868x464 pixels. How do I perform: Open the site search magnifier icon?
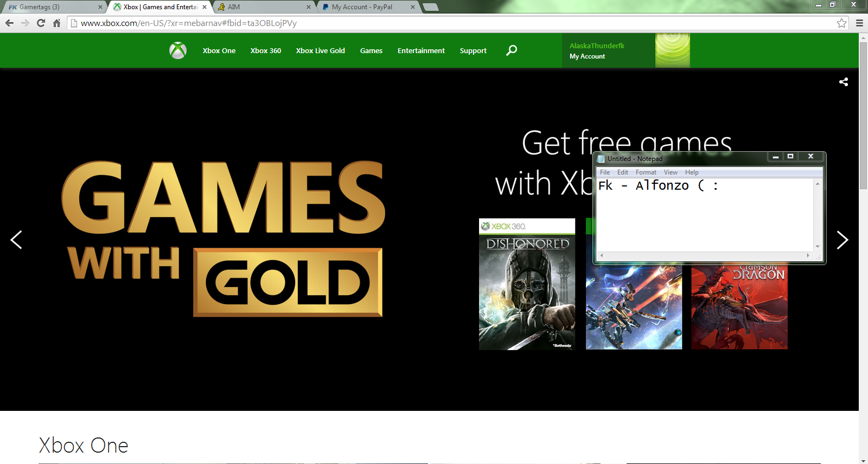click(512, 50)
